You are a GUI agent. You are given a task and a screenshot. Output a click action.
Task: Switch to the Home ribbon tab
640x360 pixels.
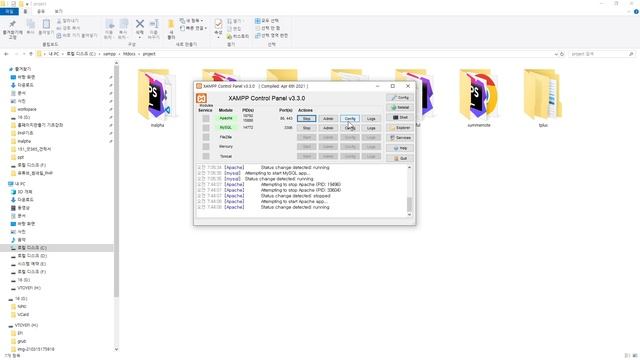25,11
